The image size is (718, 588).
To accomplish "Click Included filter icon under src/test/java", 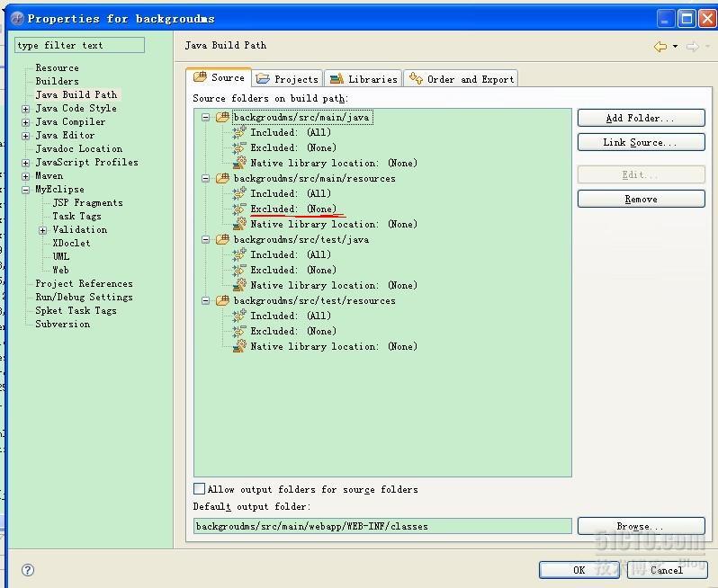I will pos(239,254).
